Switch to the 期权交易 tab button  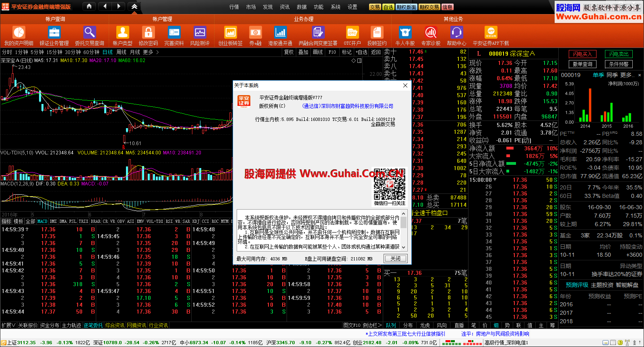429,7
